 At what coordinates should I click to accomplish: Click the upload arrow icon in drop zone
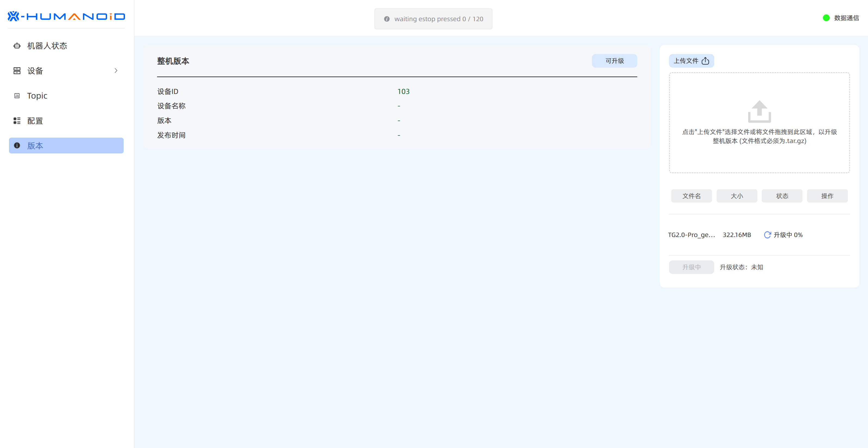[x=759, y=111]
